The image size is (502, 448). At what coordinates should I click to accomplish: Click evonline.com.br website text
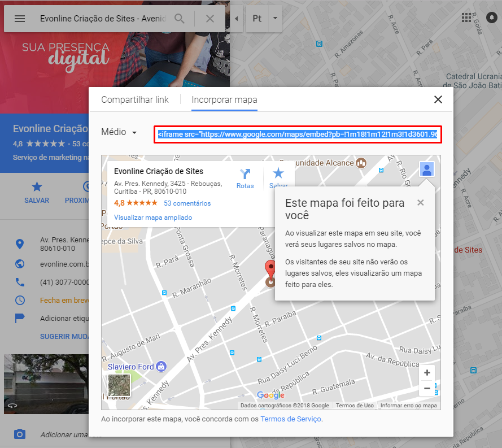pyautogui.click(x=64, y=264)
